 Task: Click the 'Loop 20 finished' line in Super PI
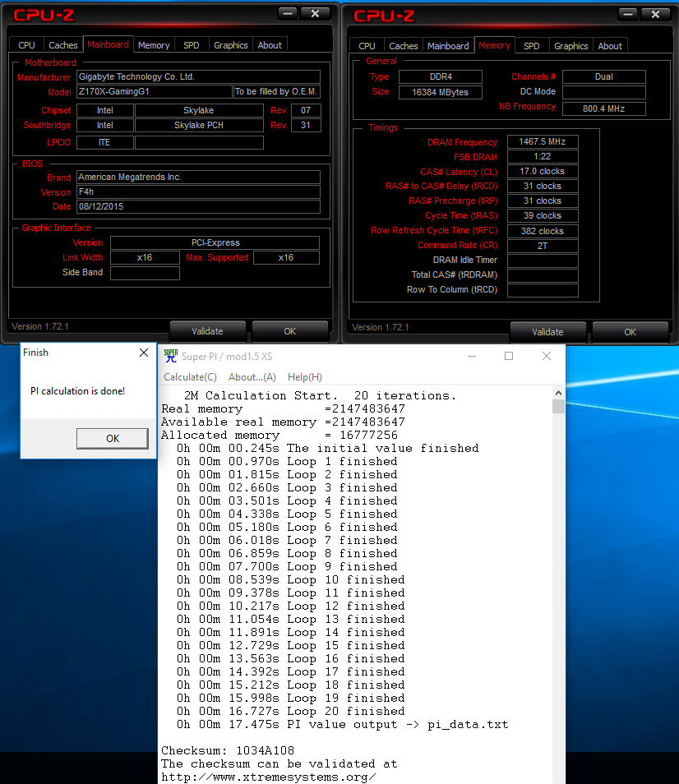290,711
